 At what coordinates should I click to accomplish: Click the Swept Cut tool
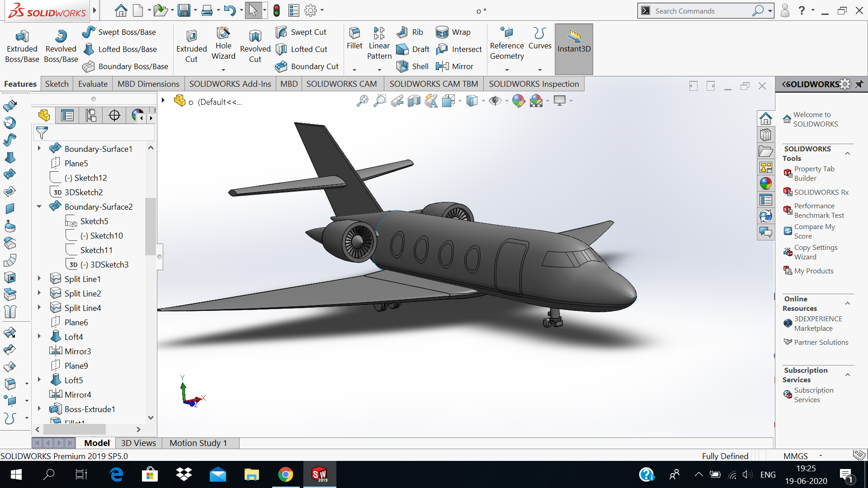click(301, 32)
